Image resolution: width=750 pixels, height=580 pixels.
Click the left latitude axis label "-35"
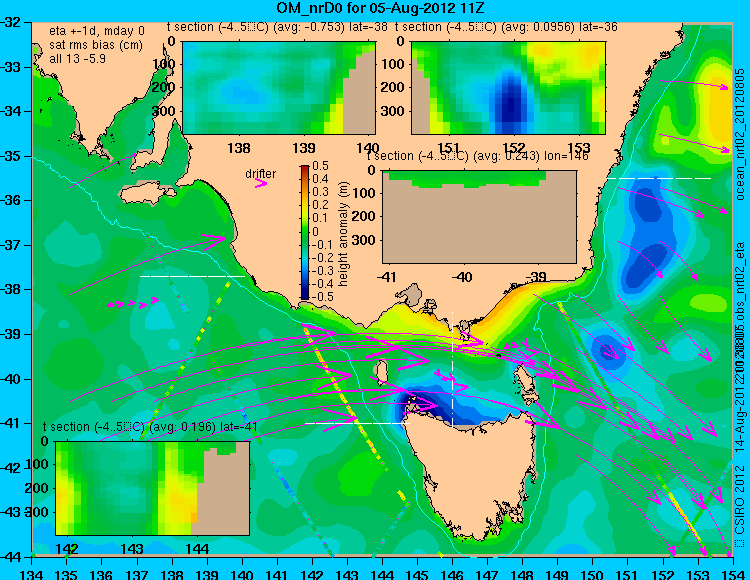pos(11,156)
